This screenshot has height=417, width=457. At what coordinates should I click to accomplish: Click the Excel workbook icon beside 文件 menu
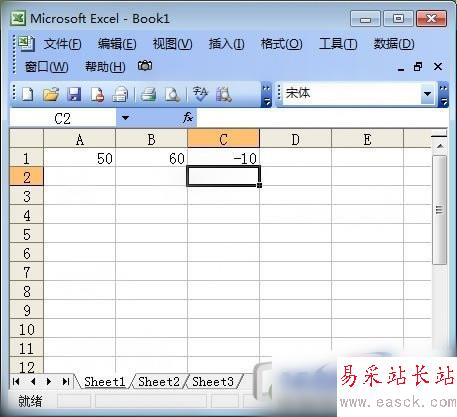[26, 43]
